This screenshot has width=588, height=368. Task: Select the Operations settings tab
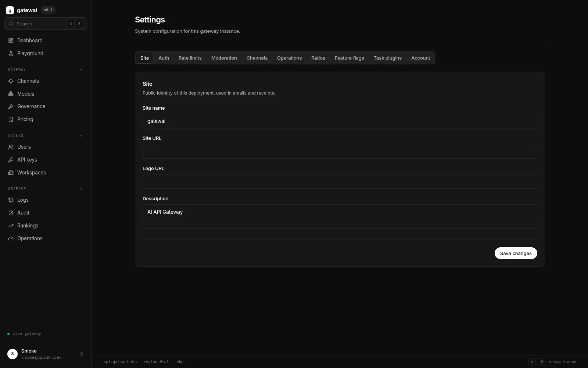click(290, 58)
